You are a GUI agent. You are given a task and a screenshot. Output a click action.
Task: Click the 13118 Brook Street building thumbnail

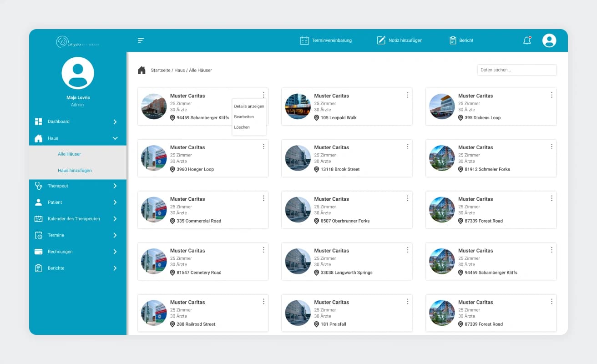(298, 158)
